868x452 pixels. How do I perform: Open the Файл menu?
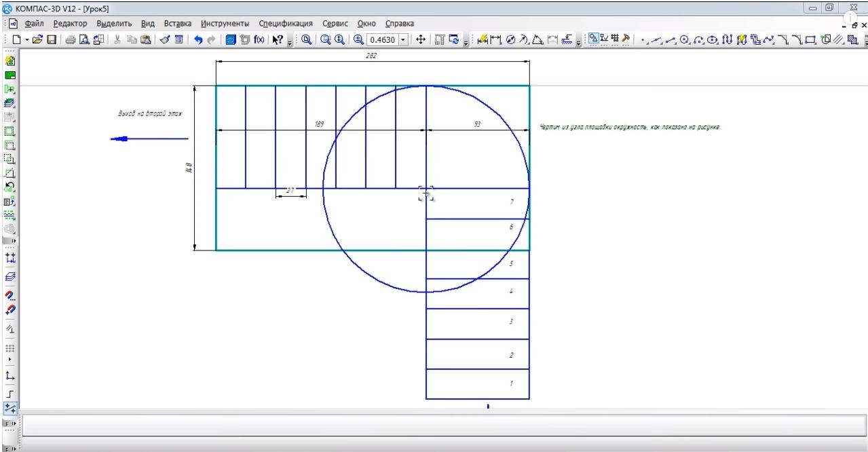[35, 24]
